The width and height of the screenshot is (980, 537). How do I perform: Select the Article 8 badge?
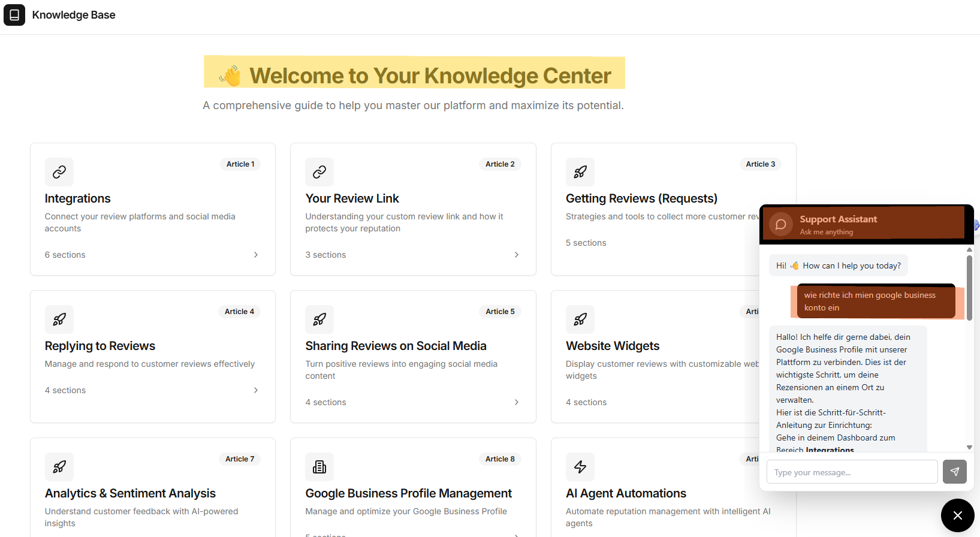pyautogui.click(x=500, y=459)
